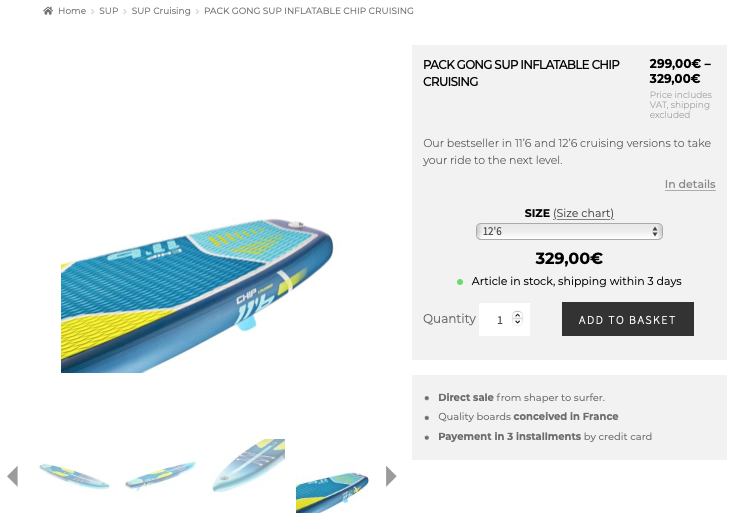Click the size dropdown arrows
The width and height of the screenshot is (745, 513).
pyautogui.click(x=655, y=231)
